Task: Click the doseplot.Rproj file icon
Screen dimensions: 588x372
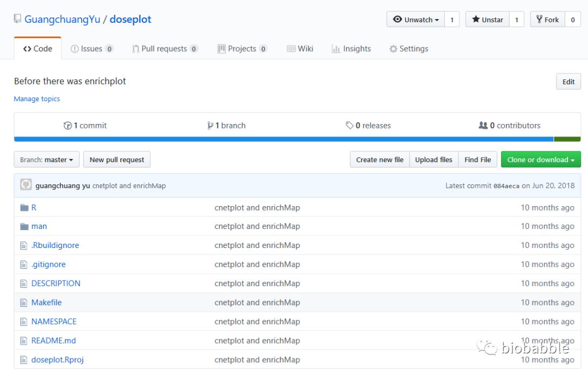Action: coord(23,360)
